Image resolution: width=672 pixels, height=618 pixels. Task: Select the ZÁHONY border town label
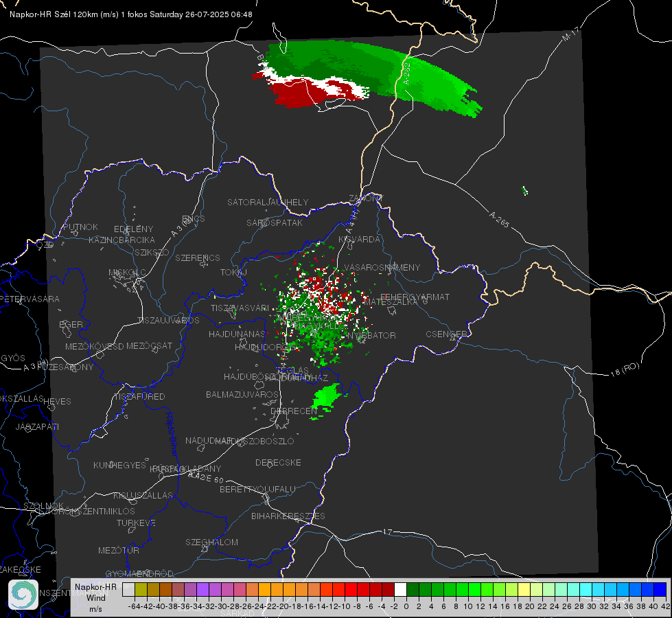(x=366, y=198)
